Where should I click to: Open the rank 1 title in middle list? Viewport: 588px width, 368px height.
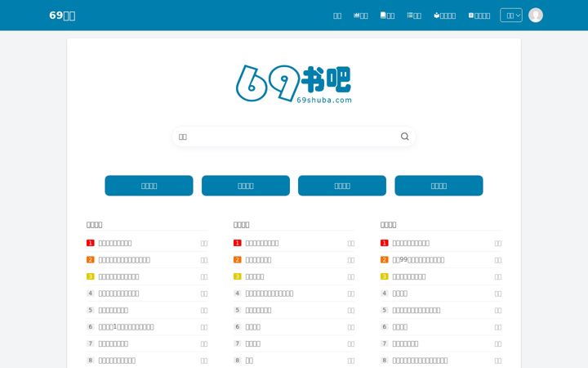tap(262, 243)
